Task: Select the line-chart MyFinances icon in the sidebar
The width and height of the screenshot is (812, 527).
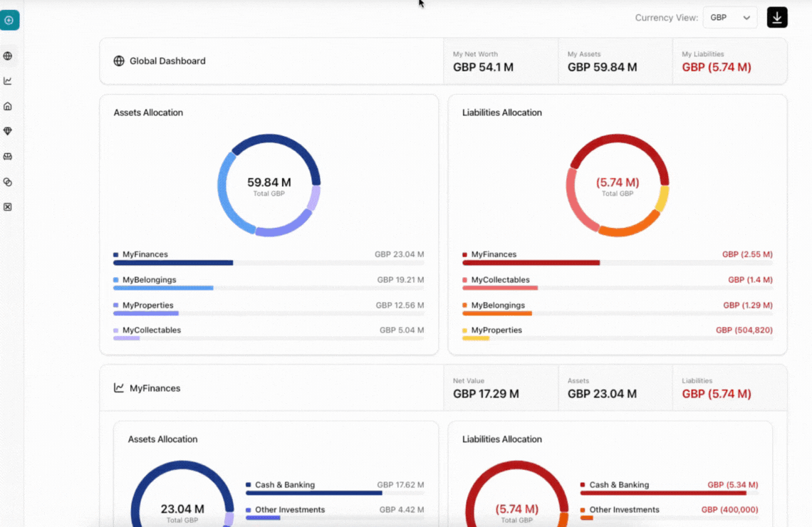Action: [9, 80]
